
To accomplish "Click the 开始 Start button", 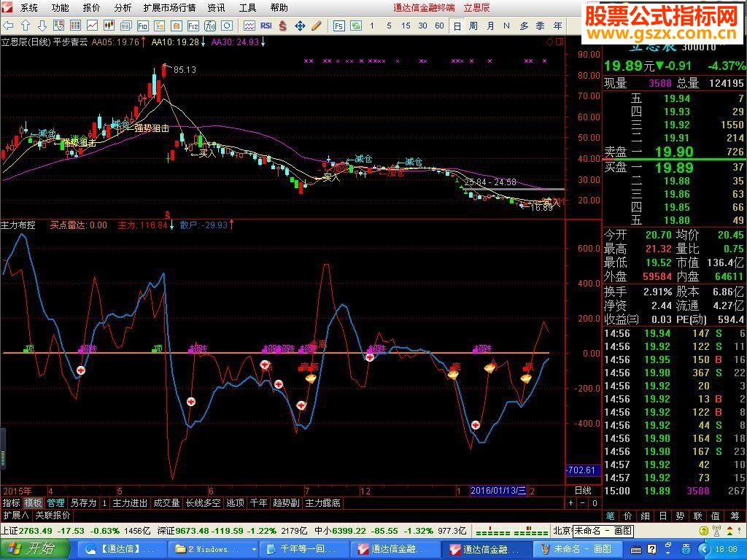I will pyautogui.click(x=36, y=549).
